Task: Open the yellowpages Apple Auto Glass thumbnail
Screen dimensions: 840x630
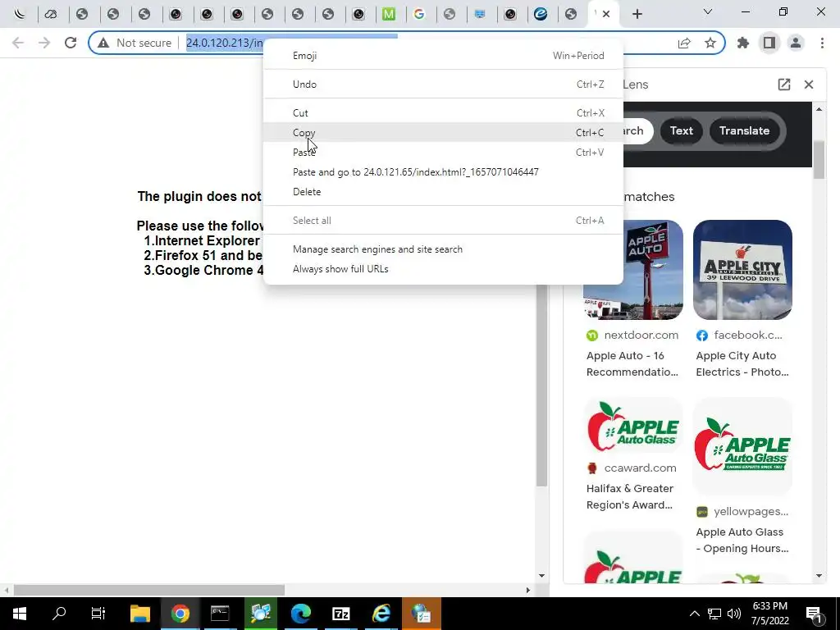Action: pyautogui.click(x=742, y=446)
